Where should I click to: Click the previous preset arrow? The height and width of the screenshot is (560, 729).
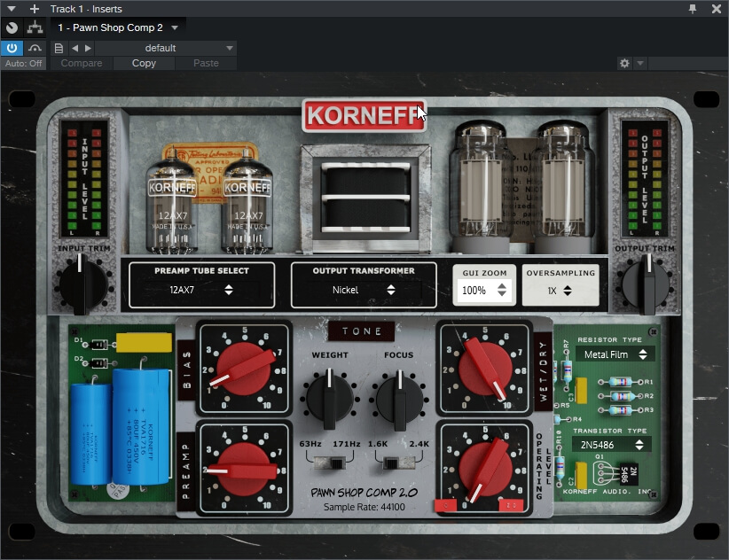[74, 48]
